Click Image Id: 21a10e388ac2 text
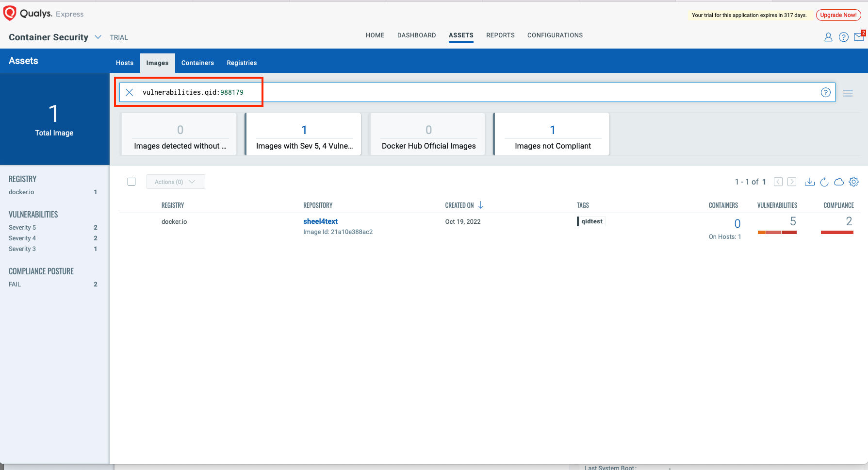This screenshot has height=470, width=868. pyautogui.click(x=338, y=232)
